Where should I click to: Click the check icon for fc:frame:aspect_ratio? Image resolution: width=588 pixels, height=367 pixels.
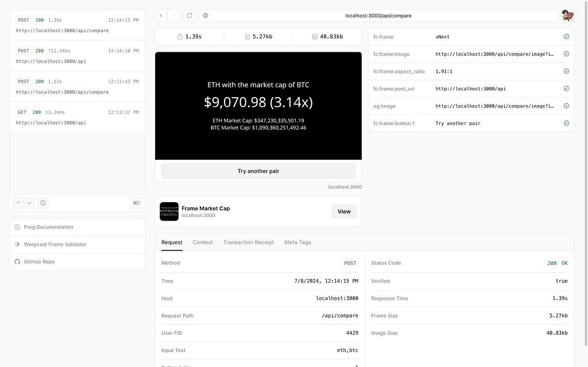tap(566, 71)
